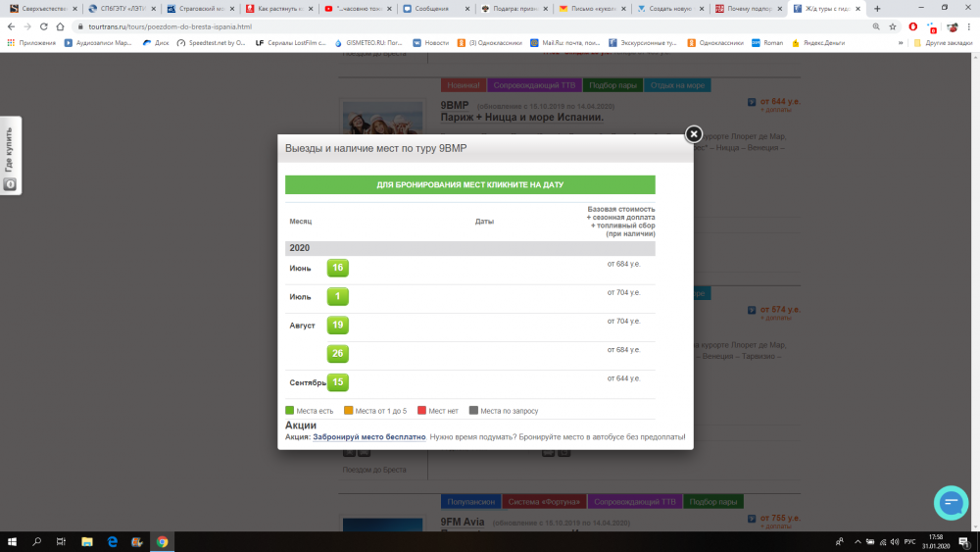The image size is (980, 552).
Task: Switch to the 'Сообщения' browser tab
Action: tap(431, 8)
